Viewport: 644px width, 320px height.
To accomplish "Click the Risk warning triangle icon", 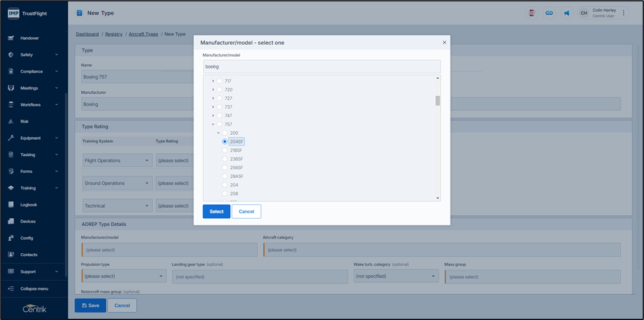I will click(11, 121).
